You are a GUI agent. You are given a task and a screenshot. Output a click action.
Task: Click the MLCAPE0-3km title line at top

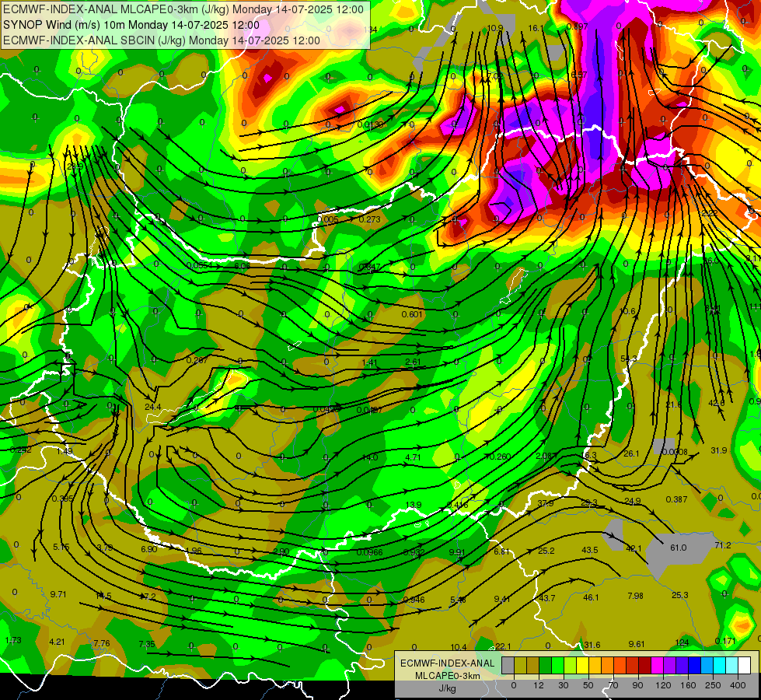click(183, 9)
